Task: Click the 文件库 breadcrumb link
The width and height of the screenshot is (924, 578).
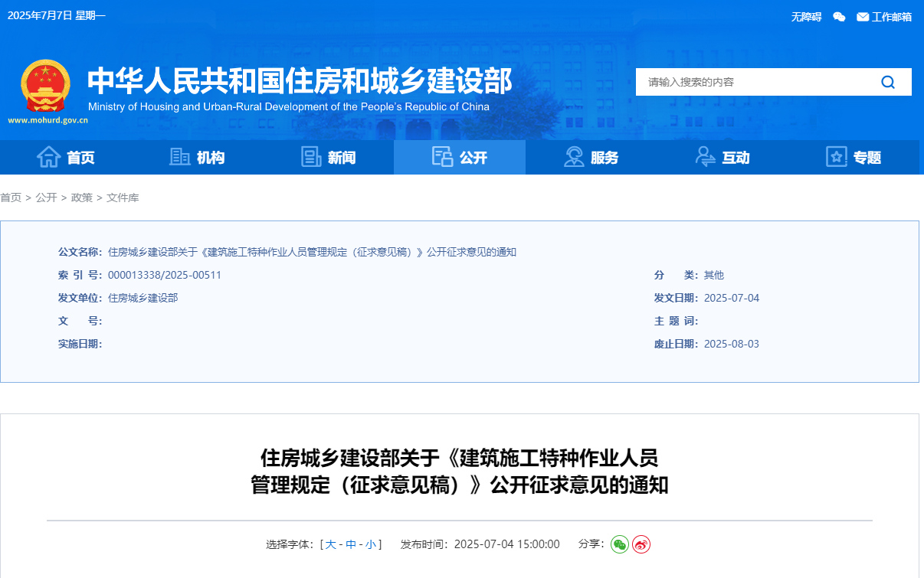Action: click(123, 198)
